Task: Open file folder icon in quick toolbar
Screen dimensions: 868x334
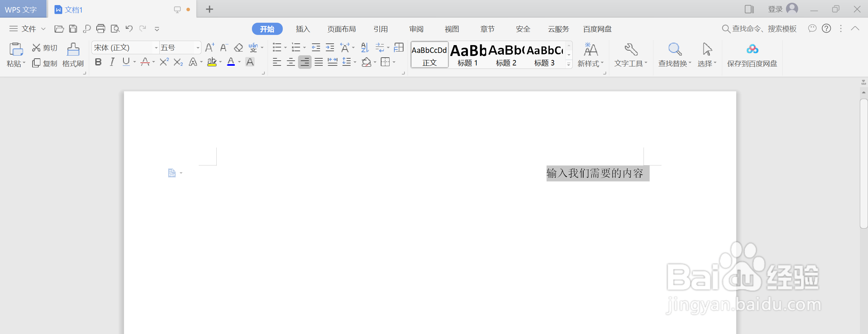Action: [59, 29]
